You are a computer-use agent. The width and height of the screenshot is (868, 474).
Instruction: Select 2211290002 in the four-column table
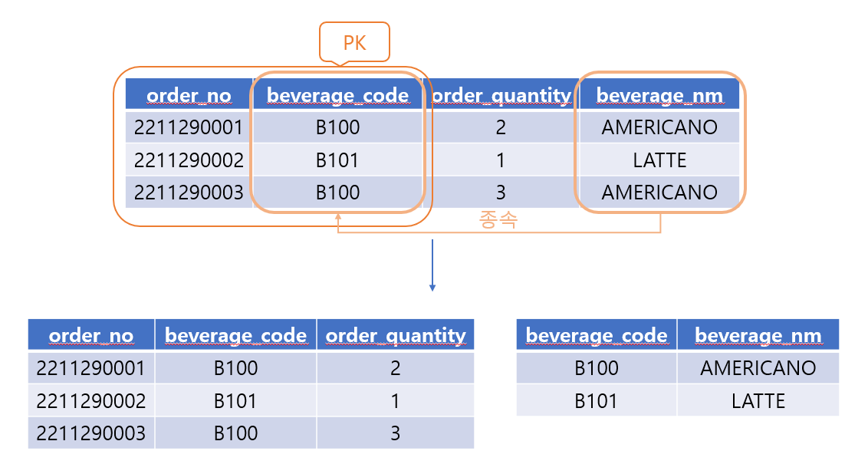point(189,160)
